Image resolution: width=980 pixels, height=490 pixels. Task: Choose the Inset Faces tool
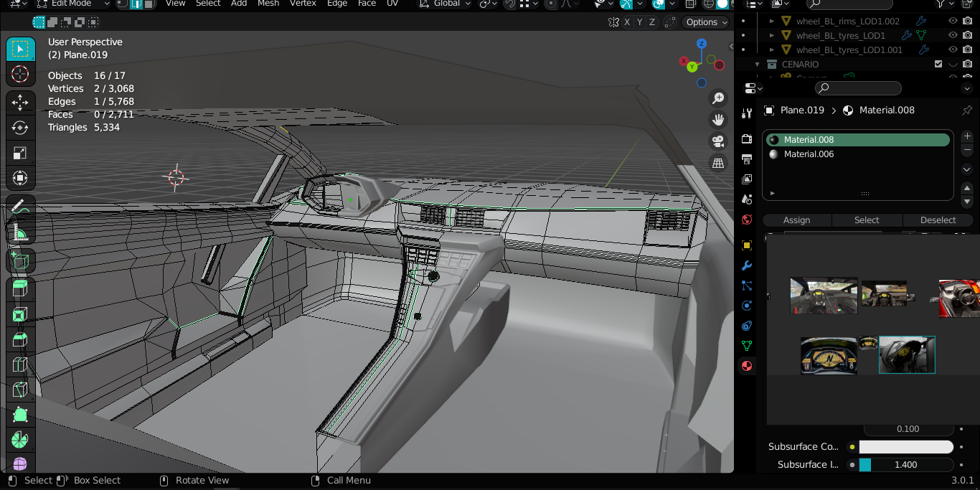(20, 314)
